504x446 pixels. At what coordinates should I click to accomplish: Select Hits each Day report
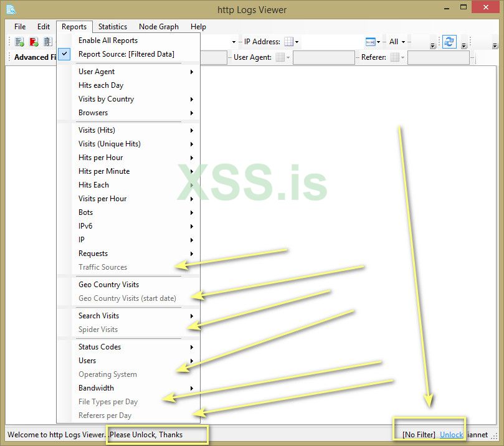(128, 85)
